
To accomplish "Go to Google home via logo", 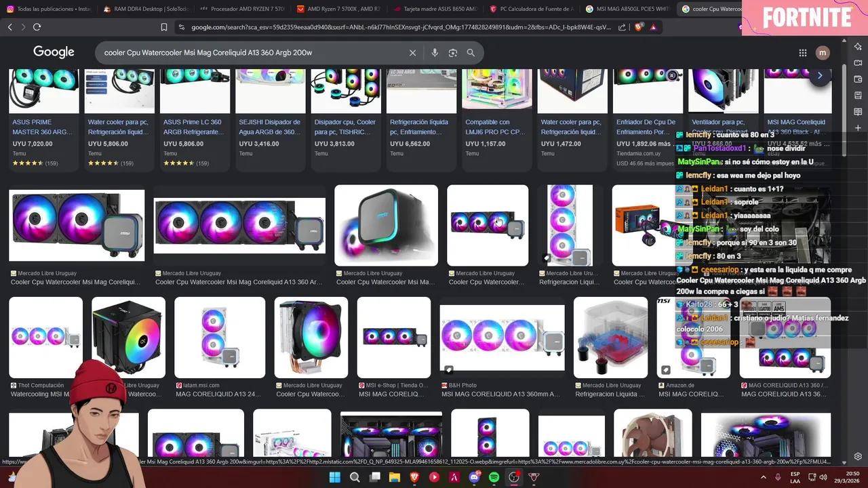I will [54, 52].
